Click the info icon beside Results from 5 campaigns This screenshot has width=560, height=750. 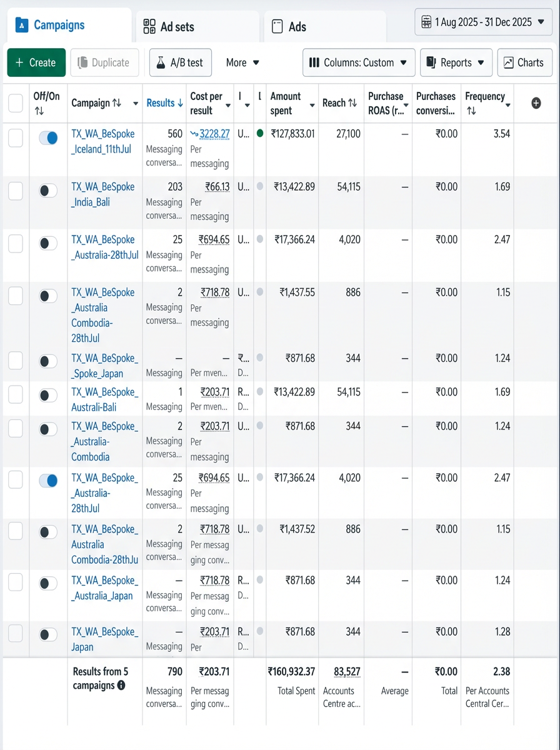coord(121,686)
